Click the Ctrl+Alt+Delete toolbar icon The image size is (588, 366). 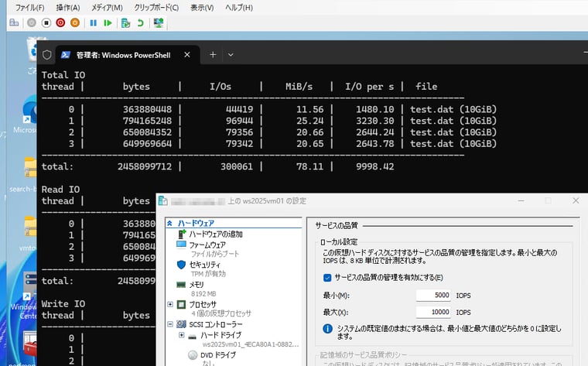14,23
